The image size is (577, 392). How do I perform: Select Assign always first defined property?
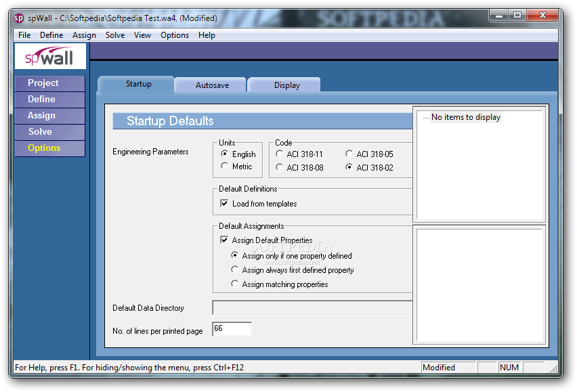[x=293, y=270]
